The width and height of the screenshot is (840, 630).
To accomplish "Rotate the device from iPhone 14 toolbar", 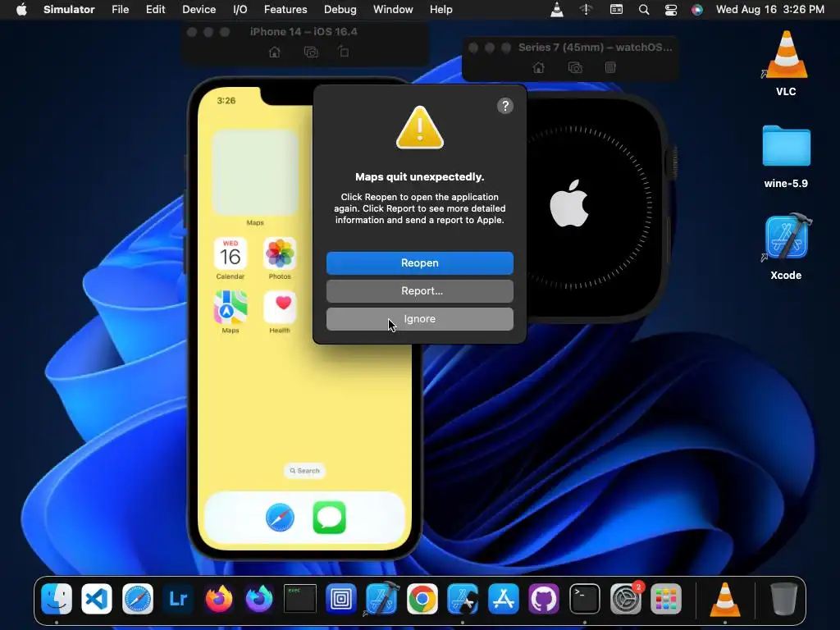I will point(344,52).
